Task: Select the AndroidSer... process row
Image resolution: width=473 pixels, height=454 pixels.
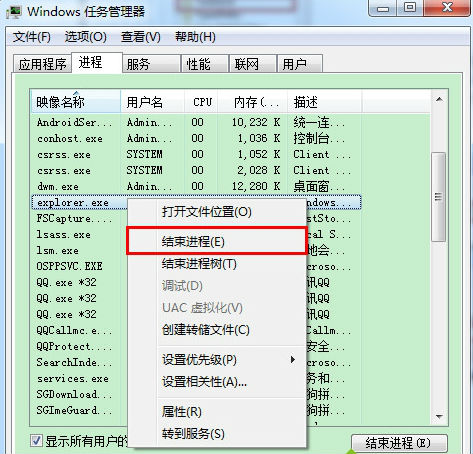Action: click(196, 122)
